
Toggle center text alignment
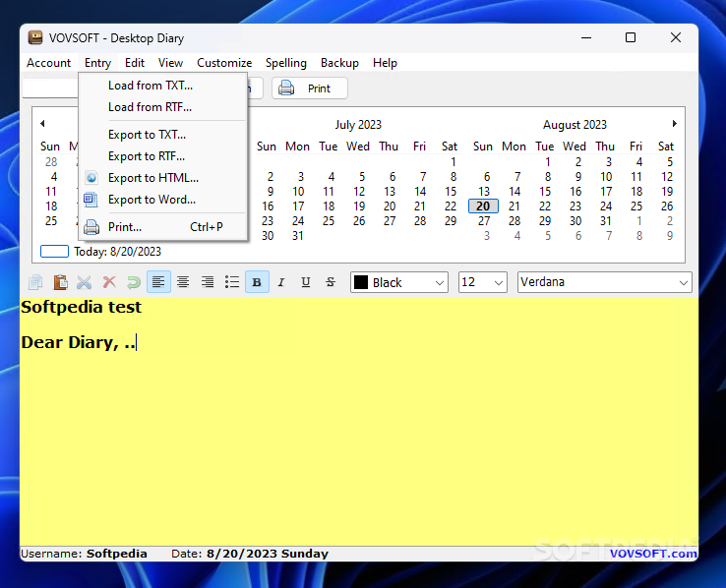[183, 282]
